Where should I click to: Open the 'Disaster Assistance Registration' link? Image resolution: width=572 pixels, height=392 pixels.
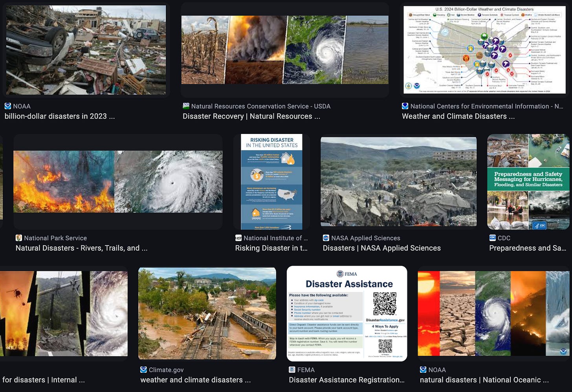tap(346, 380)
